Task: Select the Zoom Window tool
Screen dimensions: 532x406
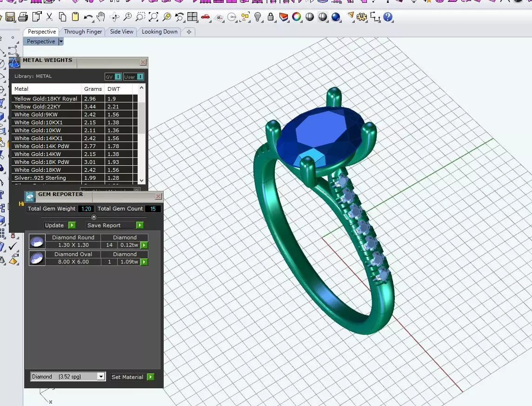Action: click(x=140, y=17)
